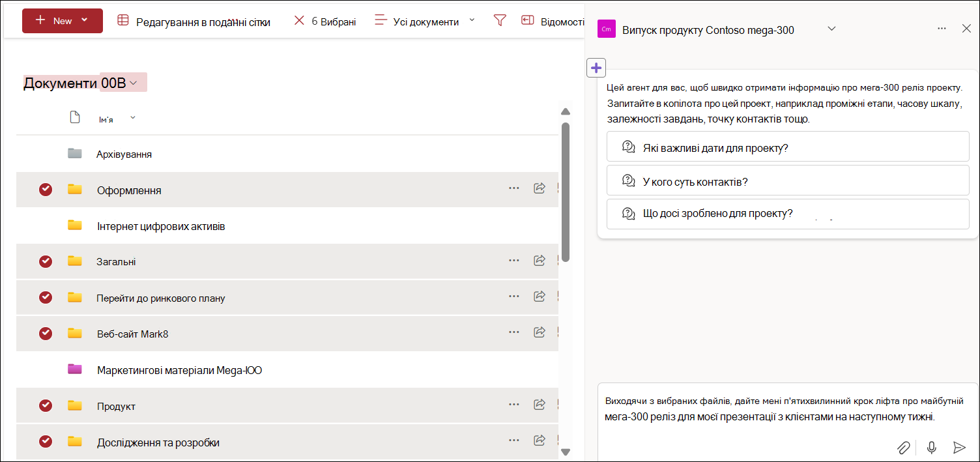Clear selection with X icon by 6 Вибрані
This screenshot has height=462, width=980.
[x=299, y=21]
